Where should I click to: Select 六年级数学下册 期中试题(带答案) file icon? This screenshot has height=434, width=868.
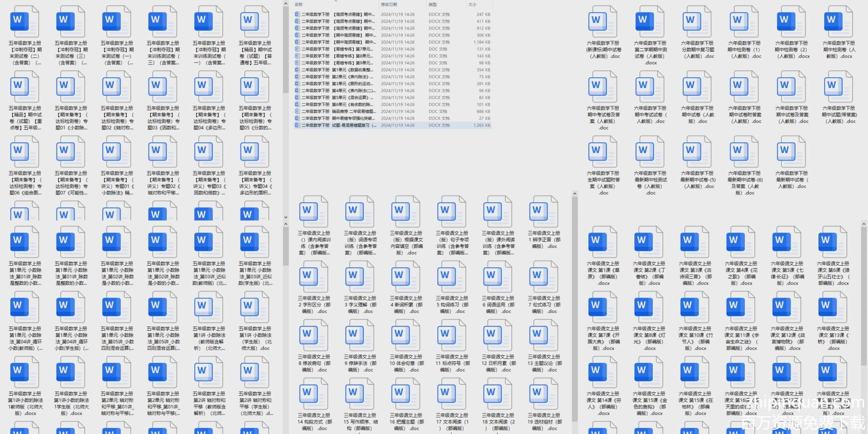coord(838,86)
